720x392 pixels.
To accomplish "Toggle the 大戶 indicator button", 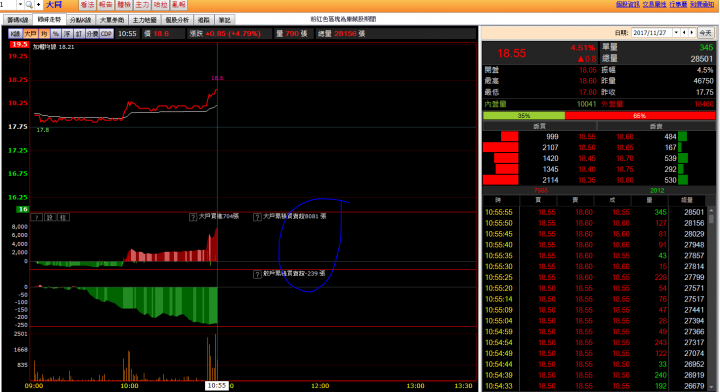I will click(30, 34).
